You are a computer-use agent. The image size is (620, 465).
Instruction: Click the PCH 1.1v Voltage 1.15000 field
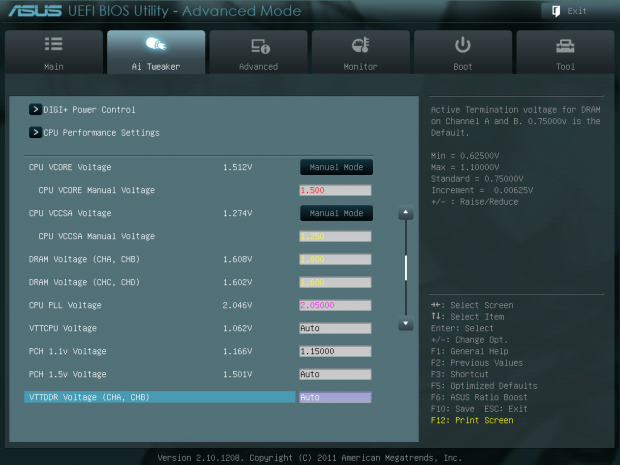click(335, 351)
